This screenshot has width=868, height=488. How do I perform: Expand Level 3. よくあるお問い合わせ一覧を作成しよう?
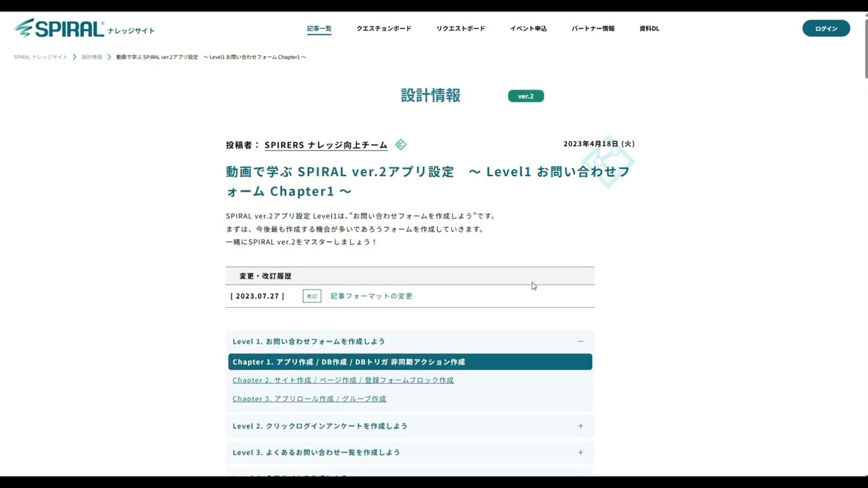click(x=410, y=452)
